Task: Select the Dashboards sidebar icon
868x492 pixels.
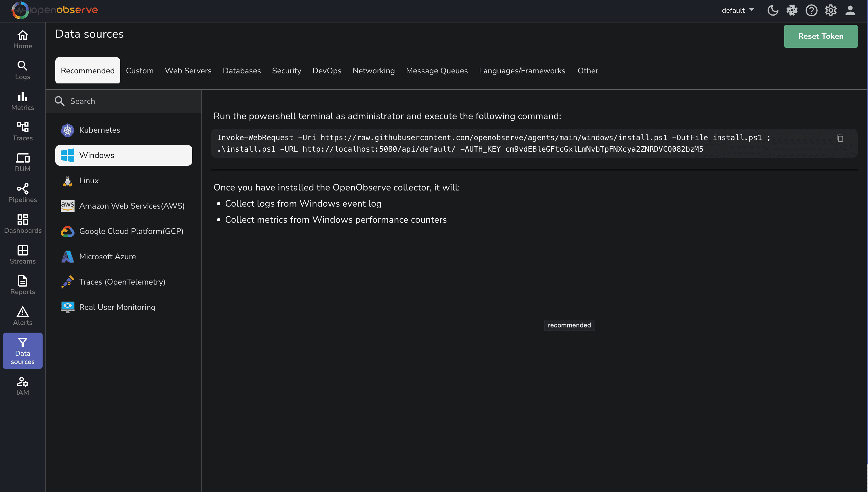Action: [22, 223]
